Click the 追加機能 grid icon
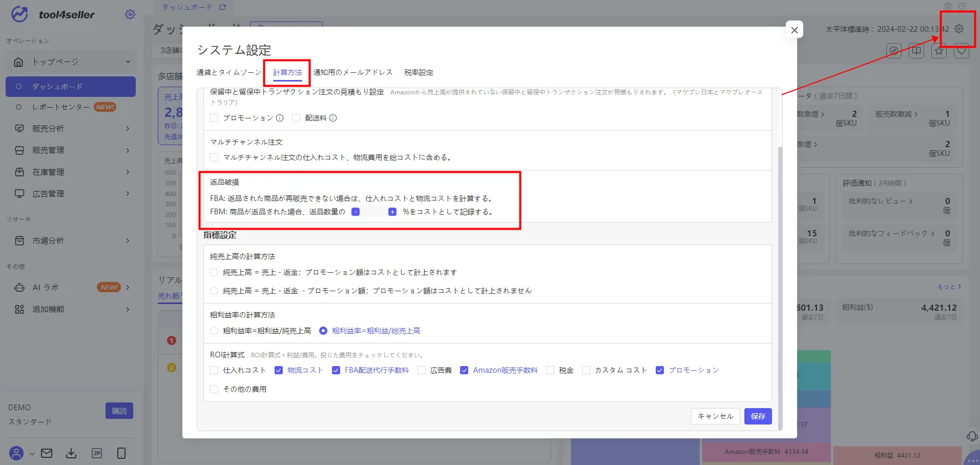Screen dimensions: 980x465 pos(19,309)
